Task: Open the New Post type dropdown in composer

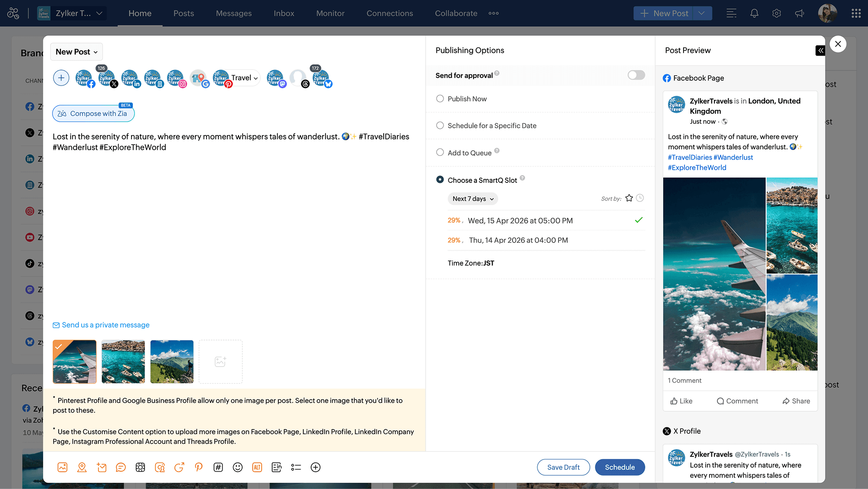Action: [x=76, y=52]
